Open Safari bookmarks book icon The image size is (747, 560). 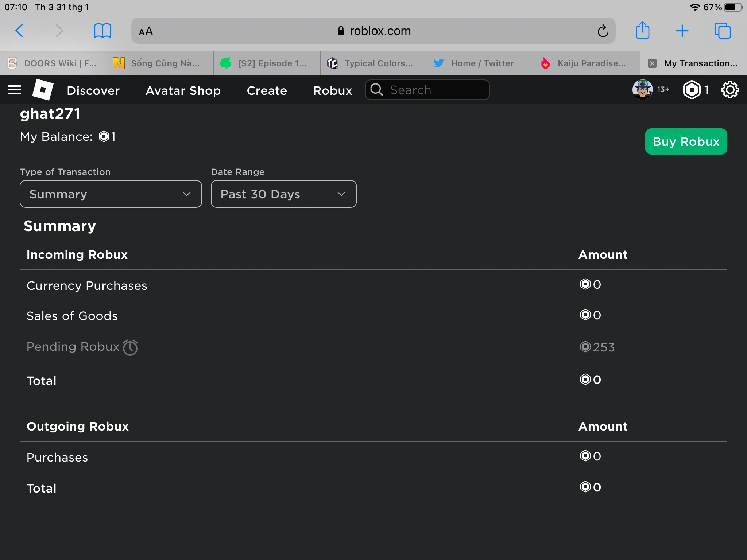(102, 31)
